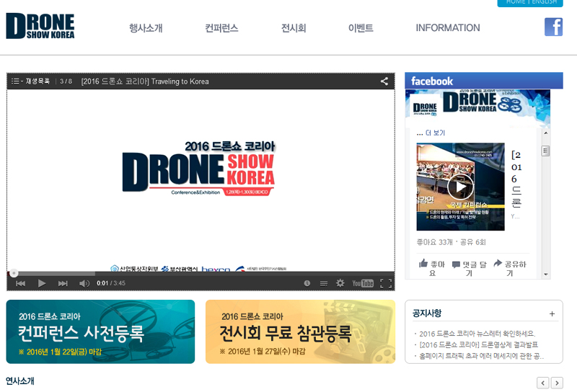Click the Watch Later clock icon
This screenshot has width=577, height=392.
pos(307,283)
